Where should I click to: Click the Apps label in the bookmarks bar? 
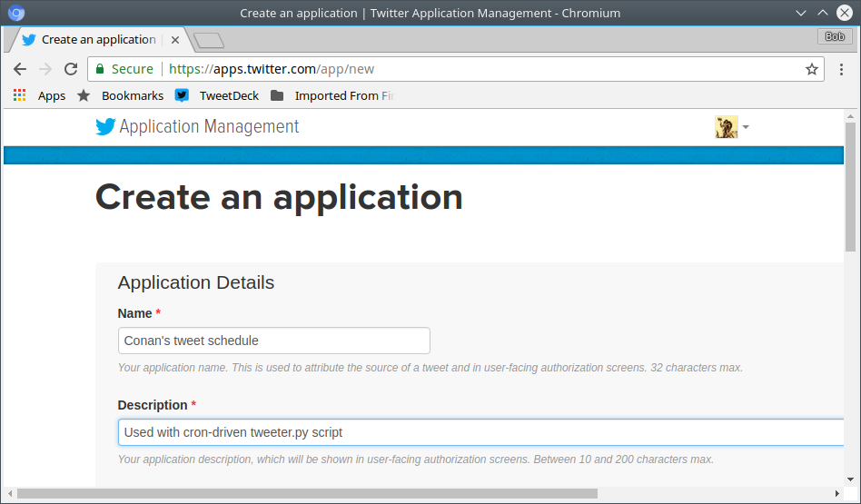[x=52, y=96]
